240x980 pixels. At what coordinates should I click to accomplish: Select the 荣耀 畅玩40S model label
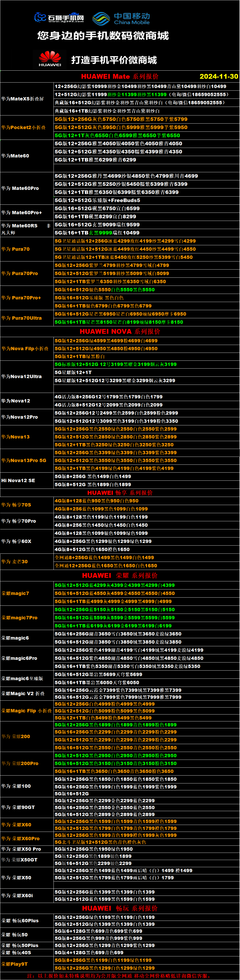click(x=16, y=953)
